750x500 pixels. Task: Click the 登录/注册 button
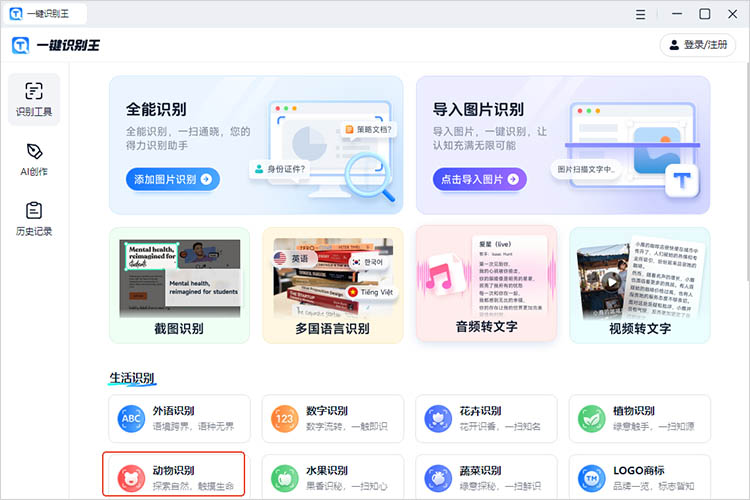[698, 45]
